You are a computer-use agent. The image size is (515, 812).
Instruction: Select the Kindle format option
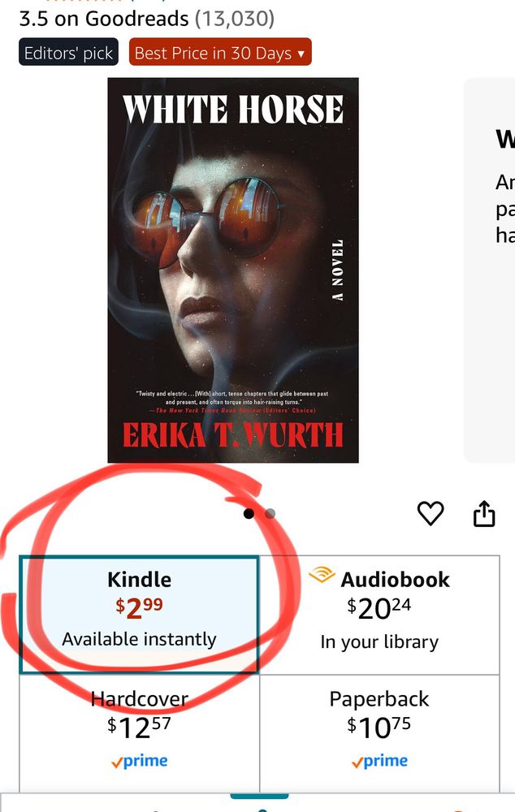(x=140, y=615)
